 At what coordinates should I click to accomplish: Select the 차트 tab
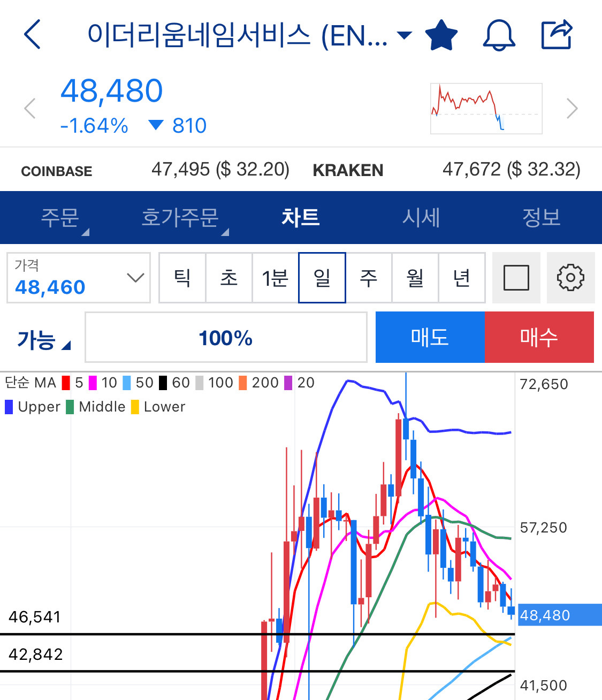point(301,217)
